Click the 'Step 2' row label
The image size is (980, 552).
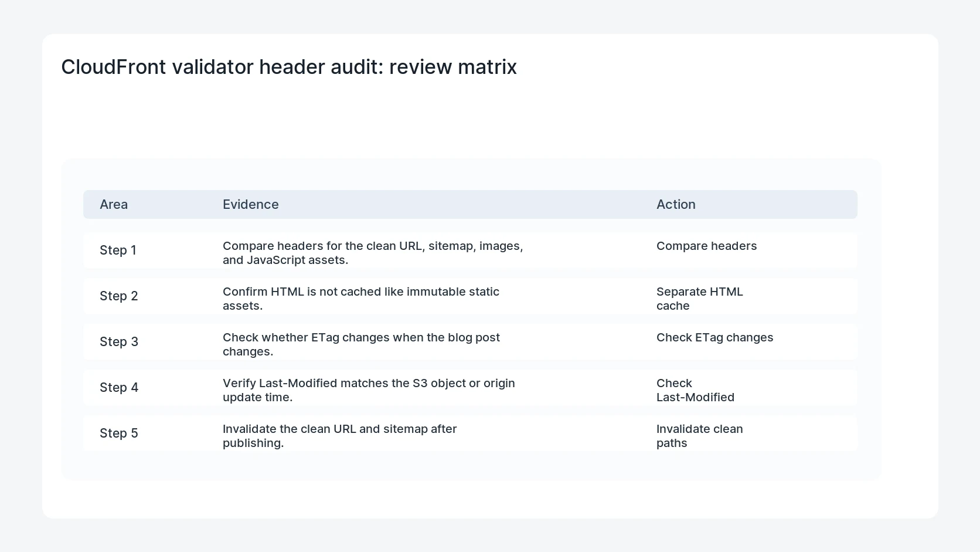[x=119, y=296]
